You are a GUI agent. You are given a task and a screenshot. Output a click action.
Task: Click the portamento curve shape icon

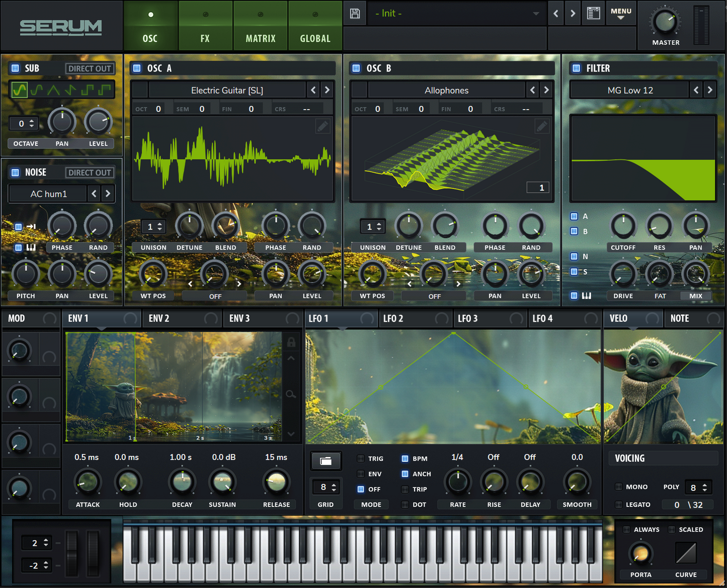click(686, 553)
